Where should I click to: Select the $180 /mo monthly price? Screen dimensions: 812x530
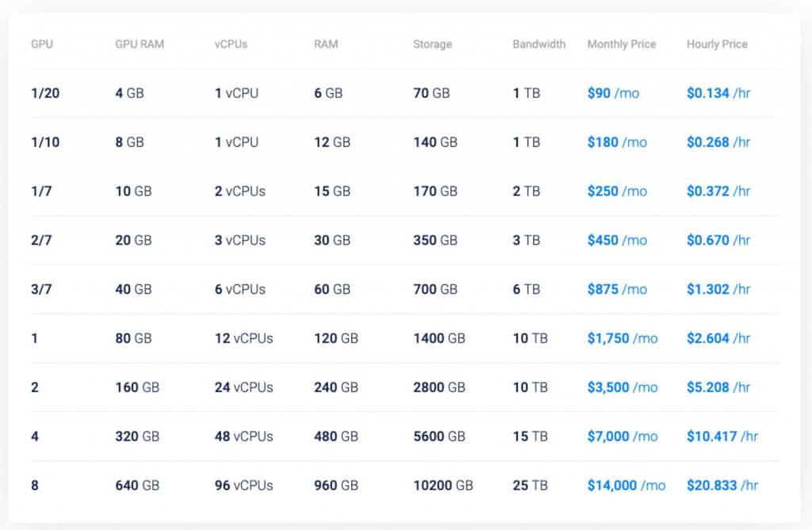pyautogui.click(x=617, y=143)
